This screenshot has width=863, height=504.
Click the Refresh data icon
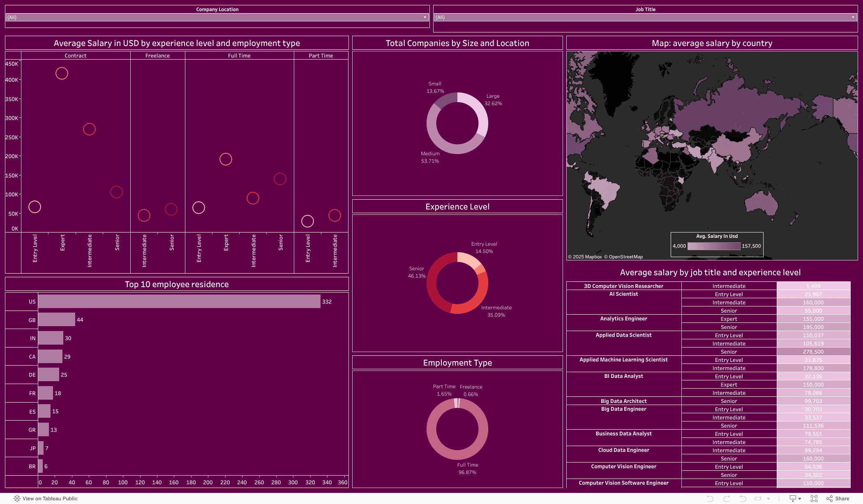coord(758,498)
